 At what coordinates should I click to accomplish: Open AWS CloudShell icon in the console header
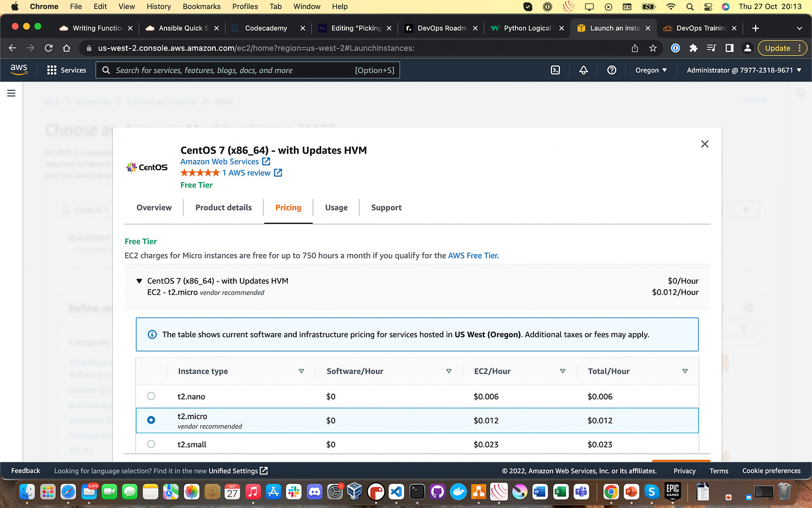coord(555,70)
